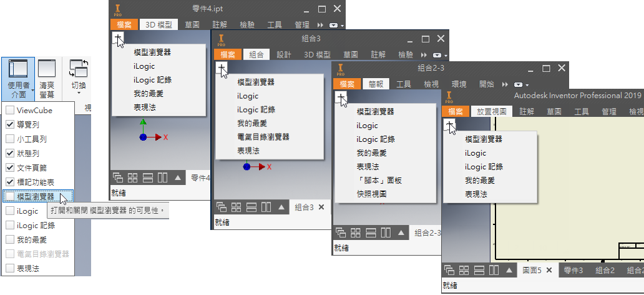Close the 圖面5 document tab
The width and height of the screenshot is (644, 295).
pos(549,271)
